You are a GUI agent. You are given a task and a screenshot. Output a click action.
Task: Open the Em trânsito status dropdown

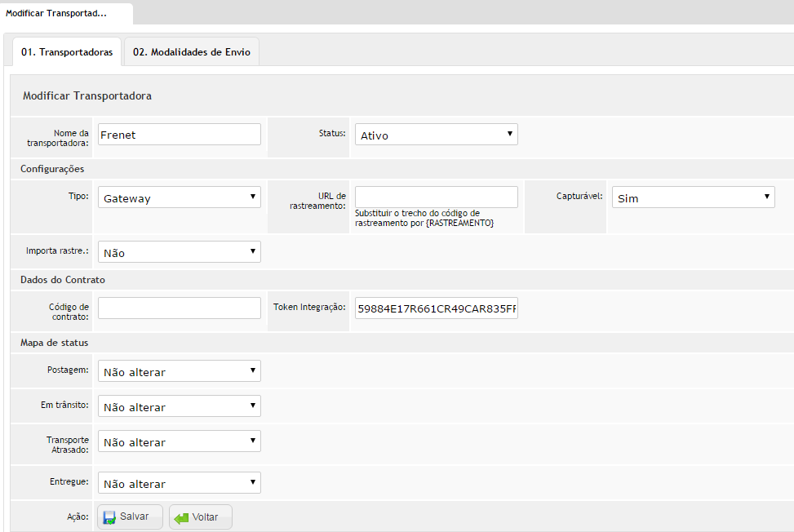pos(179,406)
